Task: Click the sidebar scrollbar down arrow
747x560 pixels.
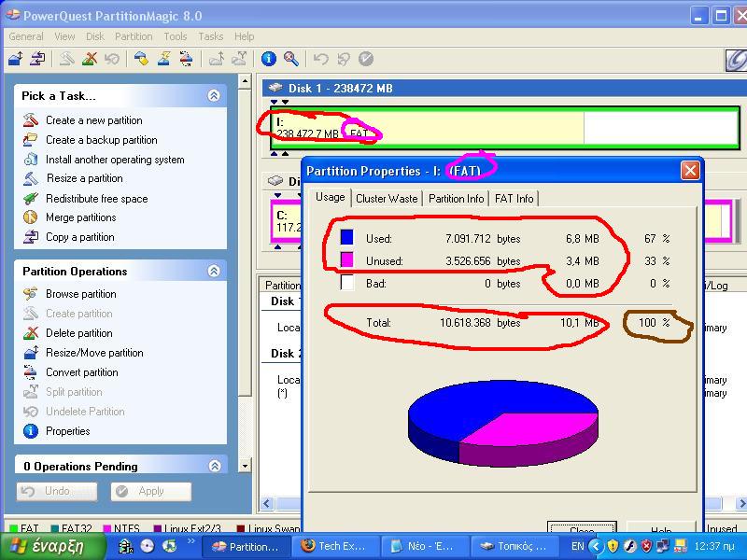Action: [x=245, y=466]
